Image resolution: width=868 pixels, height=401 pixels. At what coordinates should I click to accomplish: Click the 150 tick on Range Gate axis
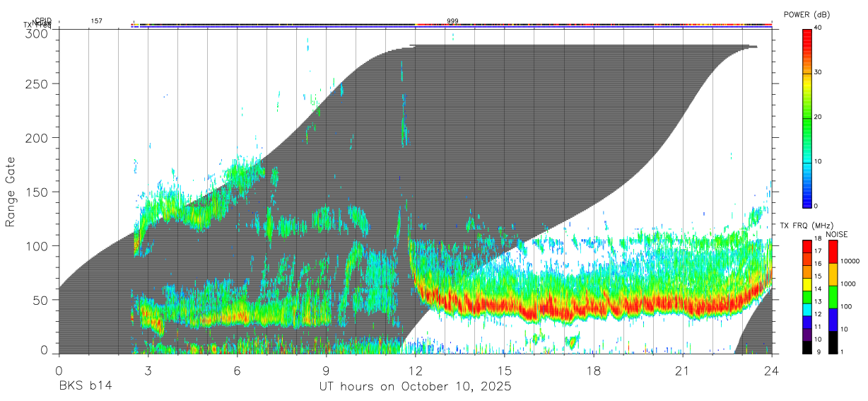click(x=38, y=192)
